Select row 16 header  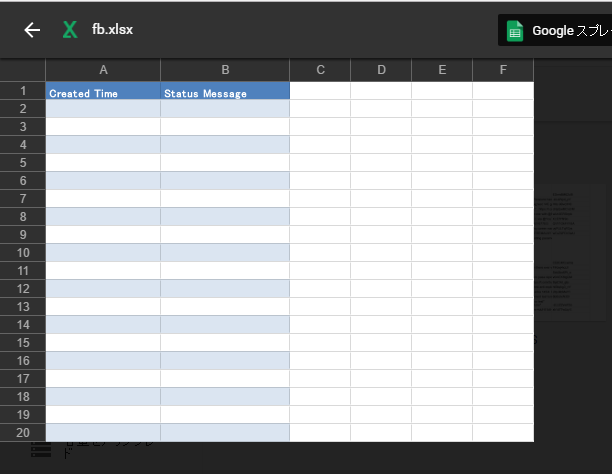[23, 360]
